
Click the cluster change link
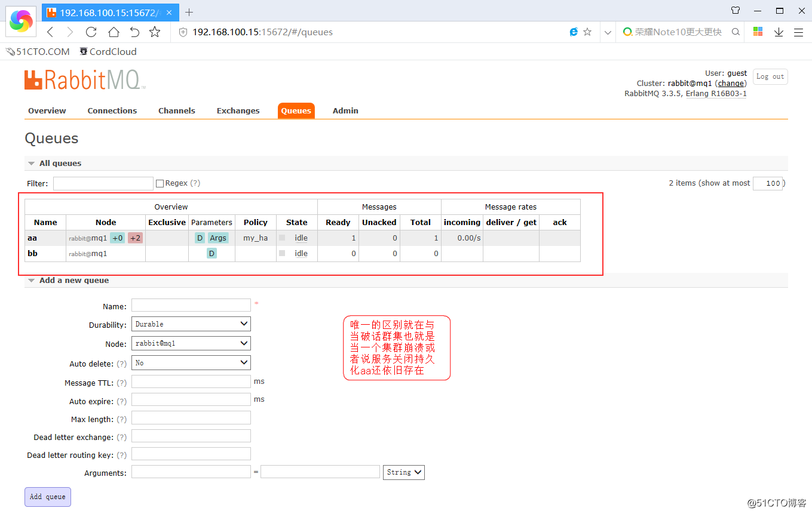click(731, 84)
